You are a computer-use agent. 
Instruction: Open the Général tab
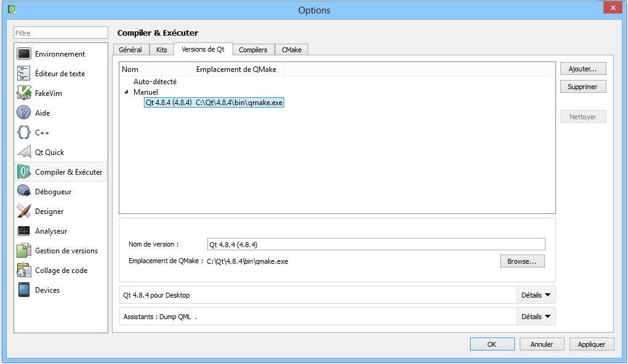click(x=130, y=50)
